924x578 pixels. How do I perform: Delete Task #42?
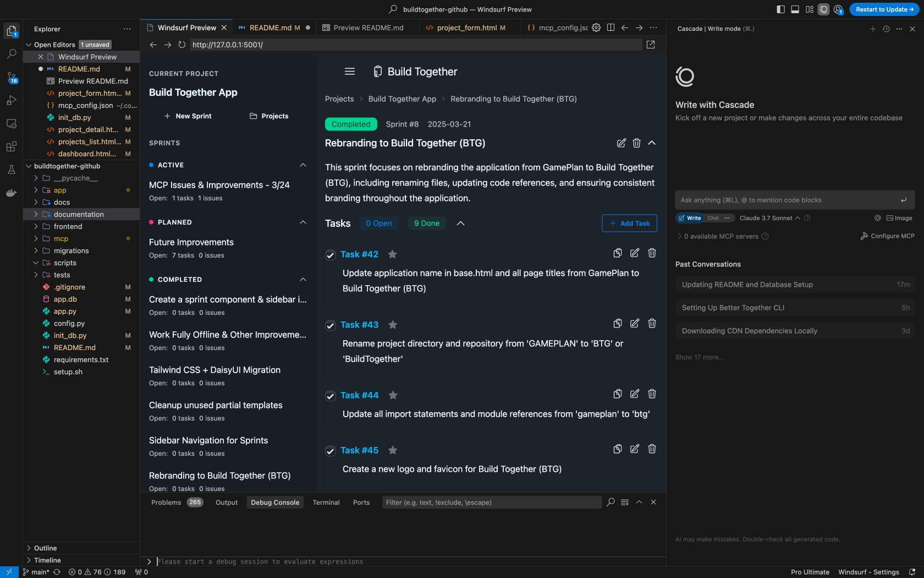coord(652,253)
